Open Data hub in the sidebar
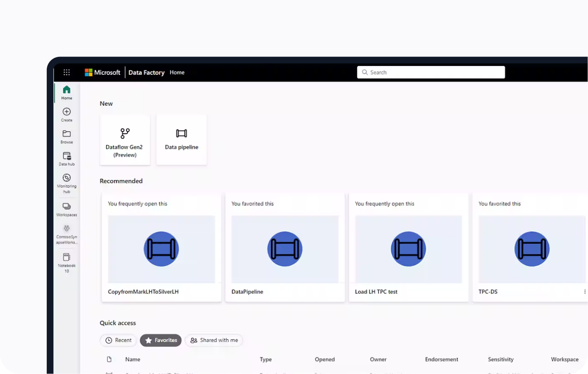Image resolution: width=588 pixels, height=374 pixels. [67, 158]
